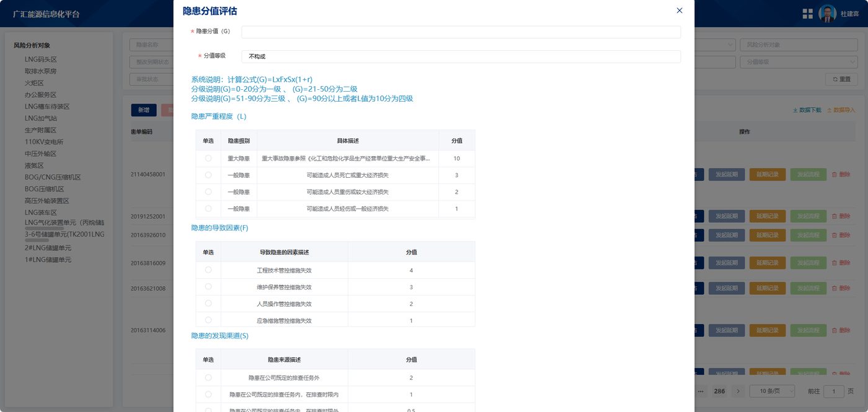
Task: Select radio for 隐患在公司既定的排查任务外
Action: 208,377
